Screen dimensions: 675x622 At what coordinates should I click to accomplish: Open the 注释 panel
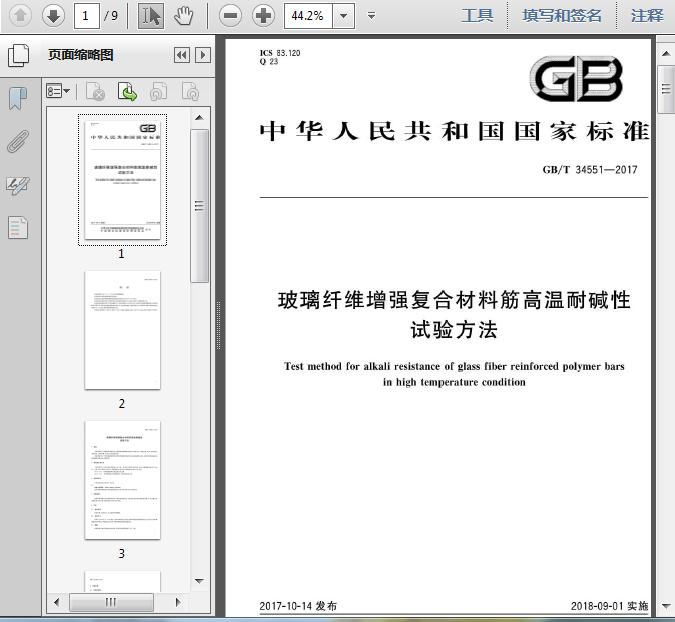point(647,16)
